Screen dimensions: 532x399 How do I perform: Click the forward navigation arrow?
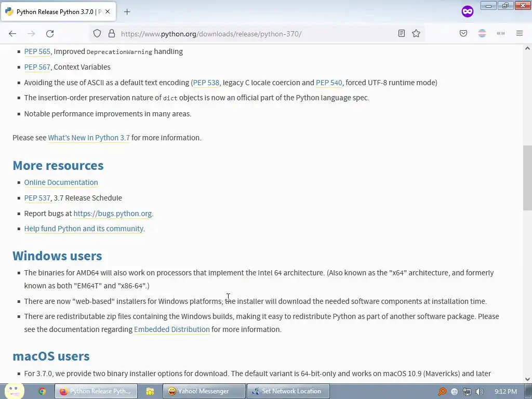point(31,34)
